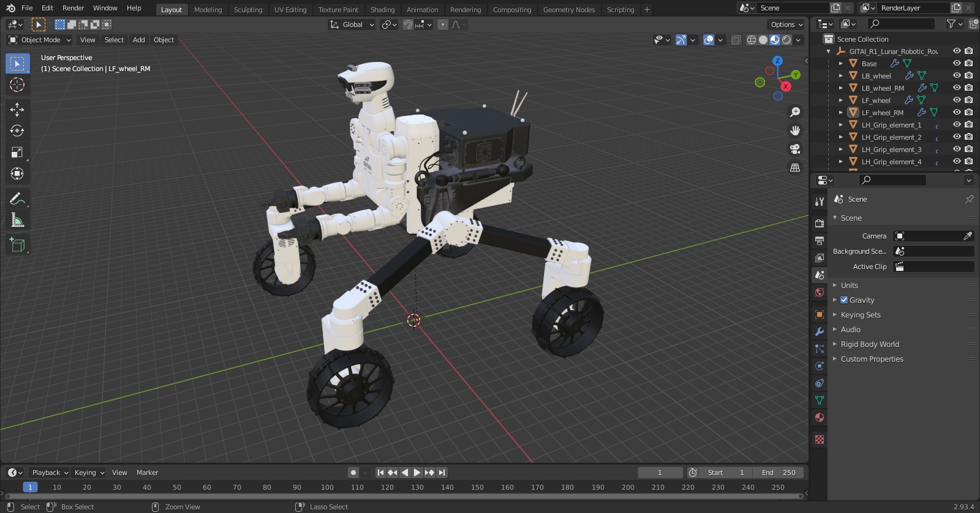Toggle eye for LH_Grip_element_3
Viewport: 980px width, 513px height.
click(957, 149)
